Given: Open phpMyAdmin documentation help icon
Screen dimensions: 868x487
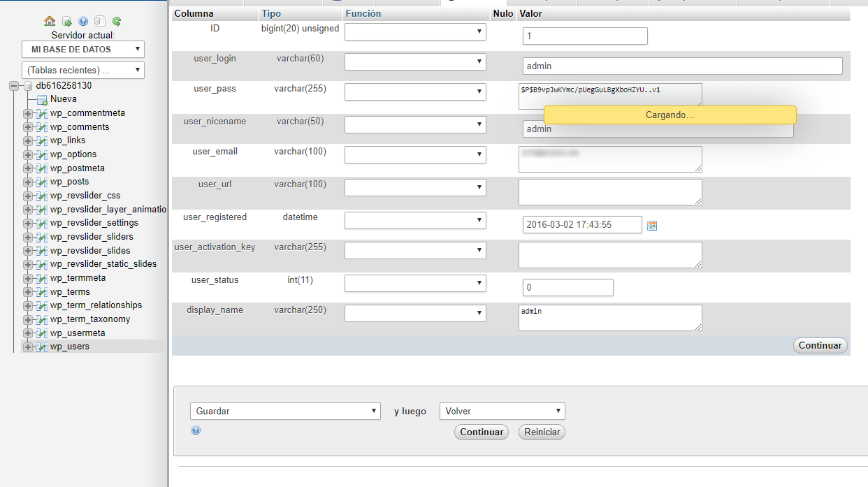Looking at the screenshot, I should point(83,22).
